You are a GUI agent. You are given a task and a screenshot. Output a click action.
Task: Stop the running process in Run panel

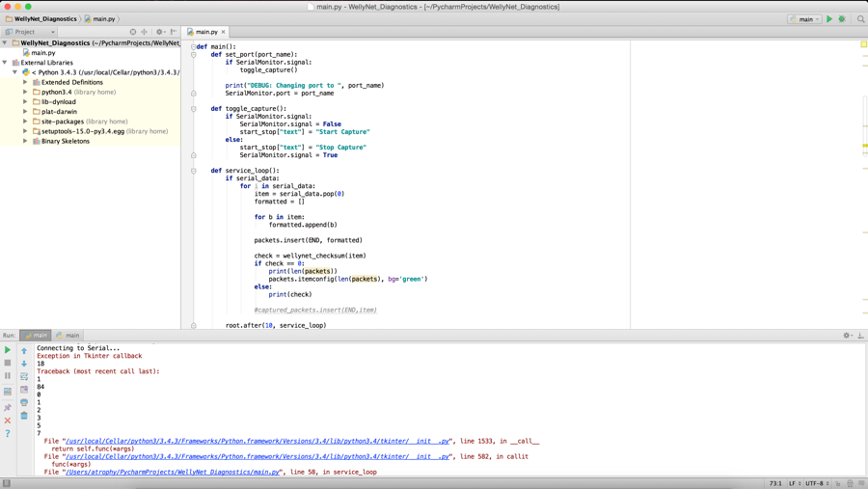7,363
